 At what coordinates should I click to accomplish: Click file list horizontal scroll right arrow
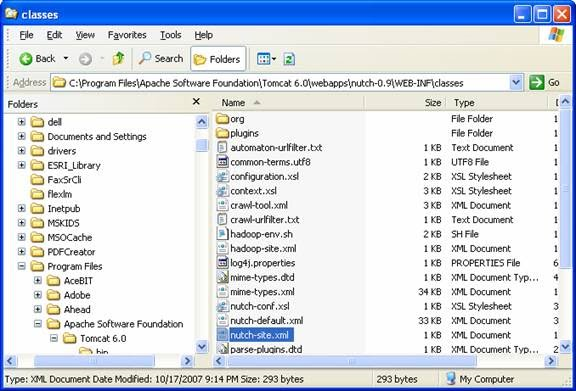pyautogui.click(x=551, y=361)
